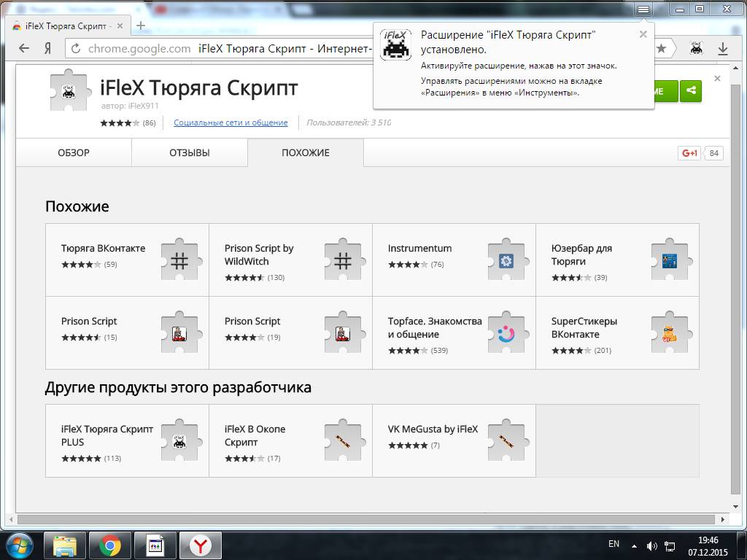Viewport: 747px width, 560px height.
Task: Click the iFleX puzzle icon in header
Action: coord(69,90)
